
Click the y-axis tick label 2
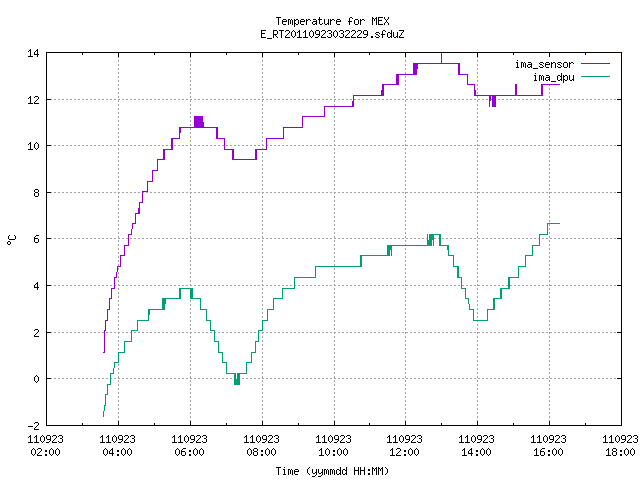coord(36,333)
